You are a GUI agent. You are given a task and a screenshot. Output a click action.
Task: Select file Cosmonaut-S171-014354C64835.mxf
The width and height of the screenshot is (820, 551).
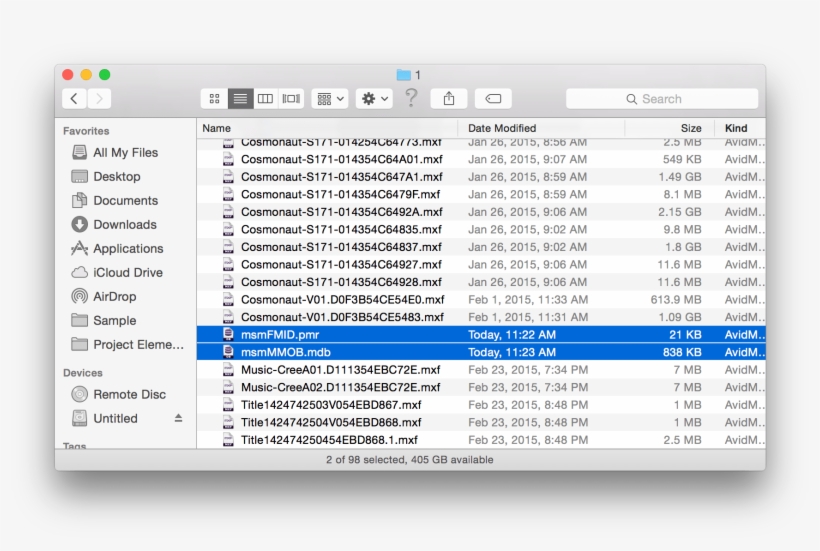tap(481, 229)
